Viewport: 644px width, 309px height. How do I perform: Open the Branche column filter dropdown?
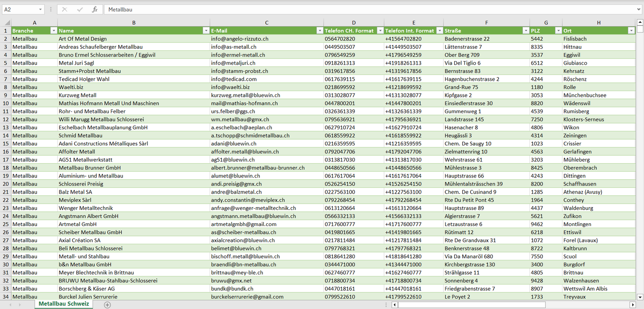pyautogui.click(x=53, y=31)
